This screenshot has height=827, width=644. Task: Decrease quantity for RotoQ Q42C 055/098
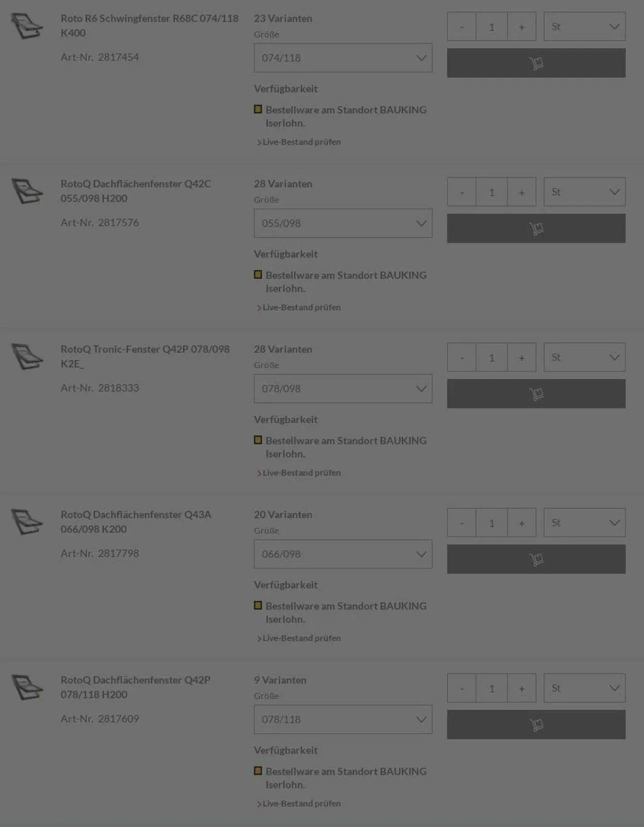coord(462,192)
